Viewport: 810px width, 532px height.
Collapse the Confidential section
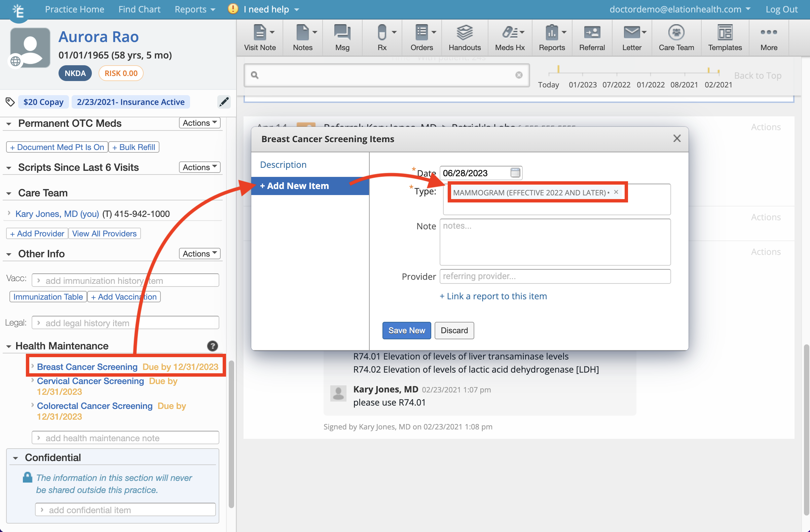tap(15, 458)
